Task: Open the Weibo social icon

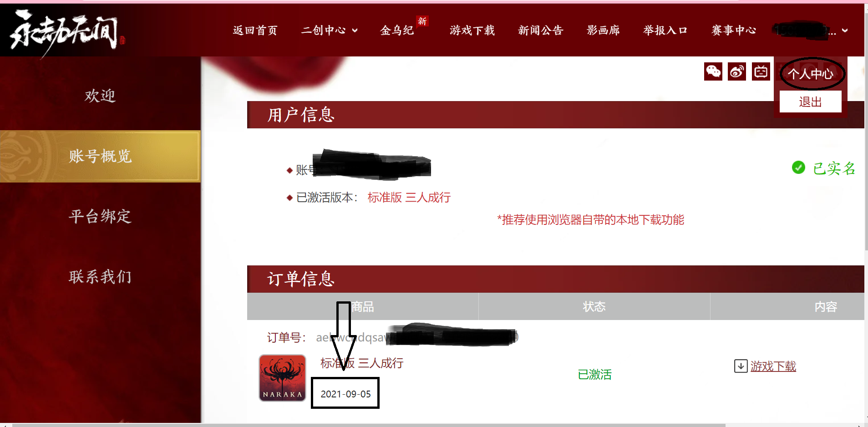Action: 737,71
